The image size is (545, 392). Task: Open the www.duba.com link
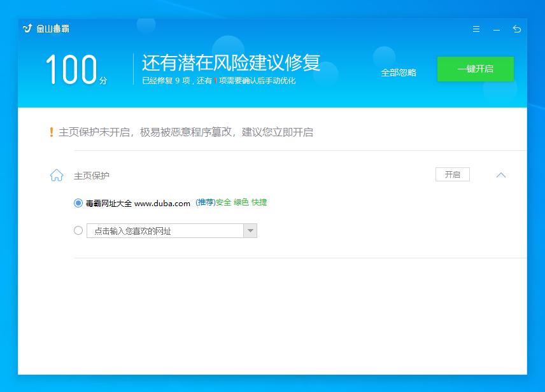(160, 202)
